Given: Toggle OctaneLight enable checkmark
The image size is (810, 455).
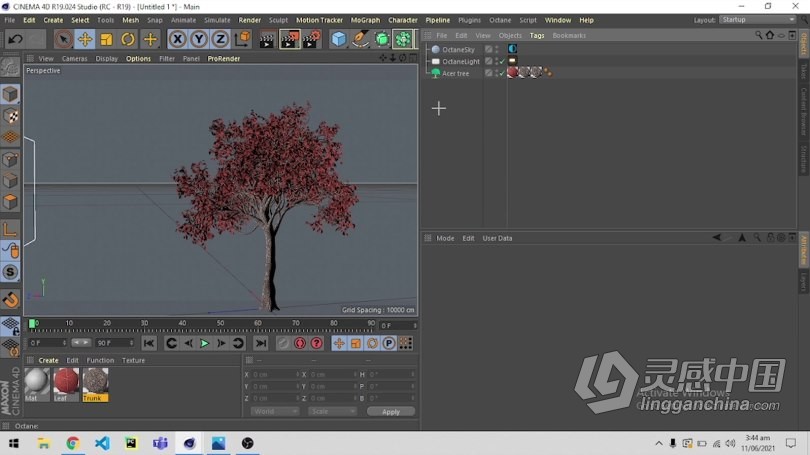Looking at the screenshot, I should click(502, 61).
